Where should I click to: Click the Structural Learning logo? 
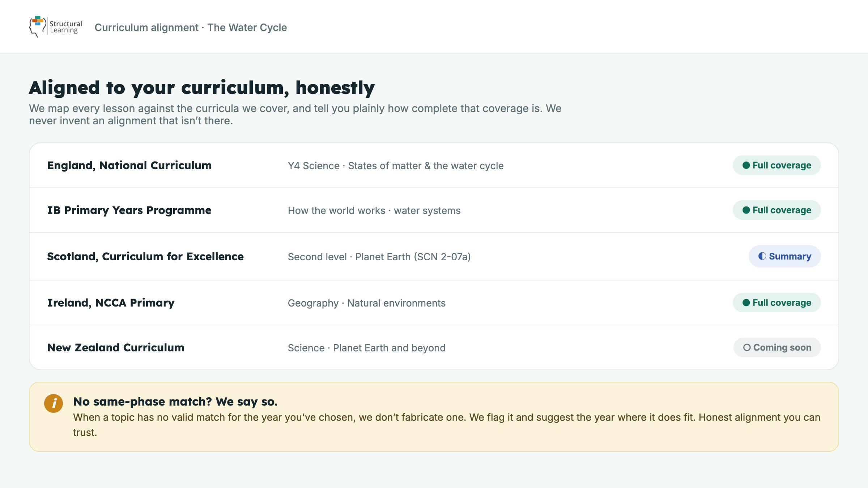(x=56, y=27)
